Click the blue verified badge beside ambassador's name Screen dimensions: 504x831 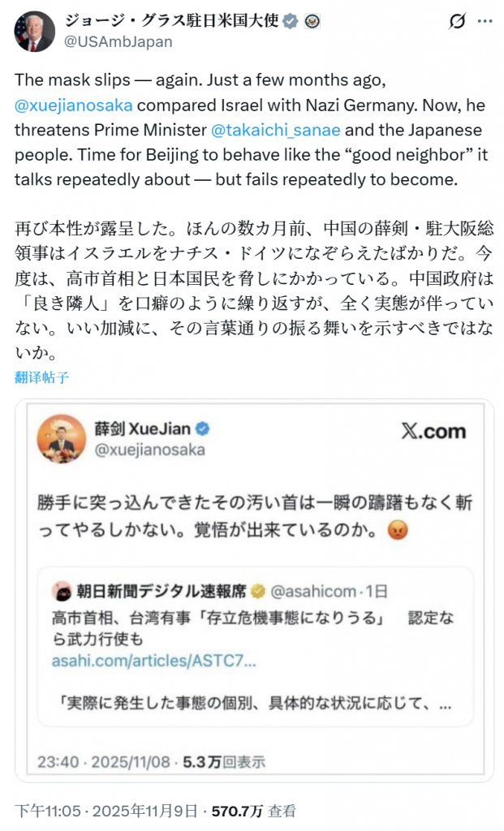point(290,22)
